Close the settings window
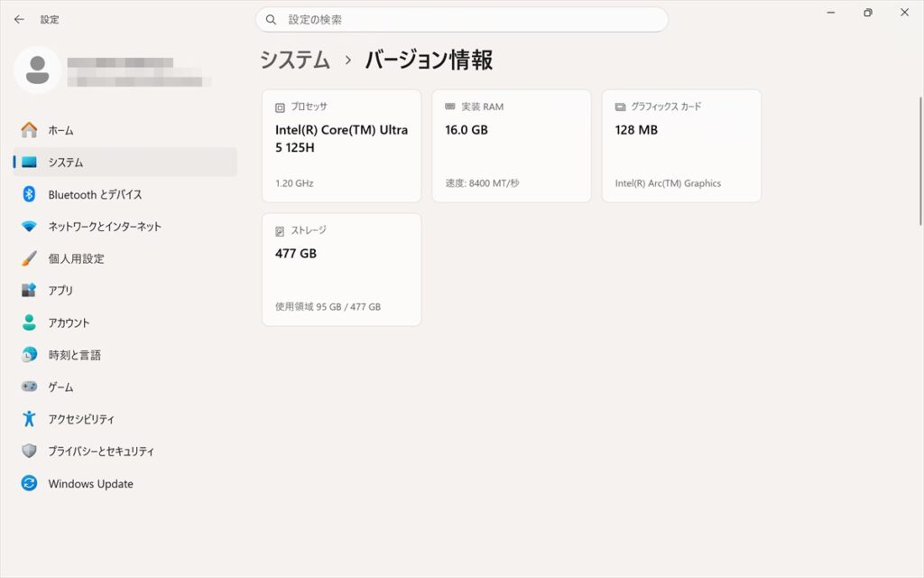This screenshot has width=924, height=578. tap(904, 13)
